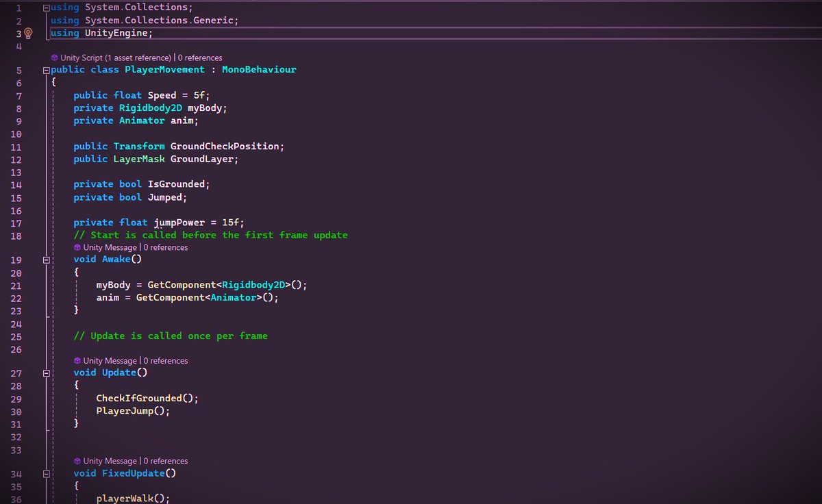Click the 'Animator' type on line 9
The image size is (822, 504).
coord(142,121)
